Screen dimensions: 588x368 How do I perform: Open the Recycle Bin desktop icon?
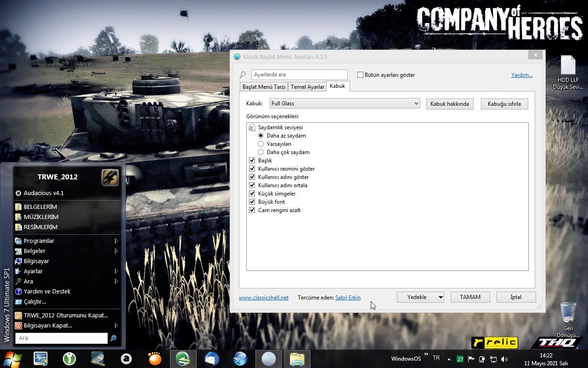pos(568,320)
